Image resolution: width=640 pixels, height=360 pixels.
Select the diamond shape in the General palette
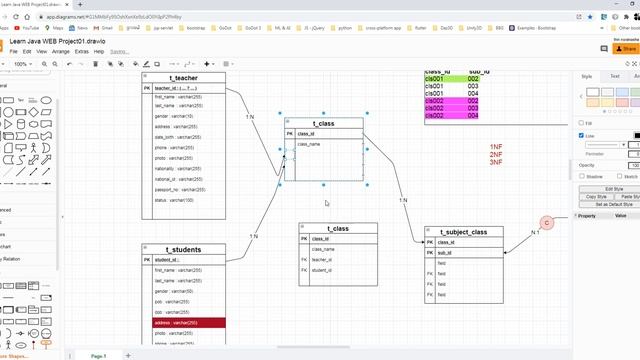coord(33,112)
